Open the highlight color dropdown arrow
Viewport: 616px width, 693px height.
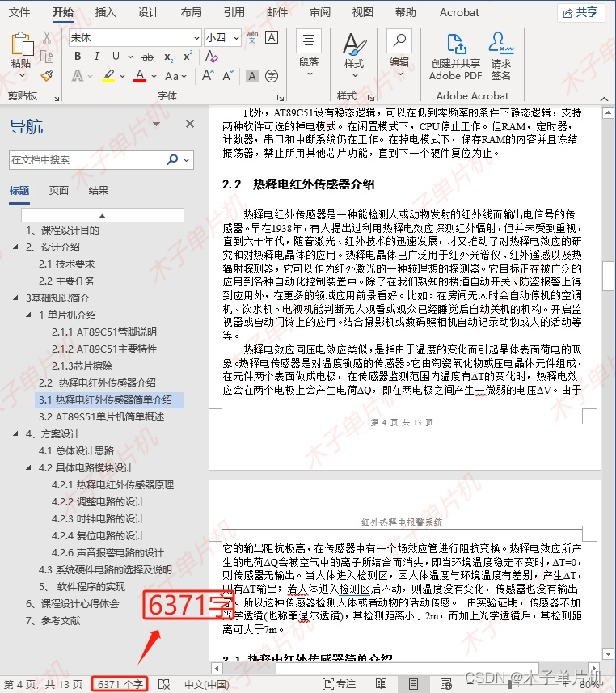122,77
